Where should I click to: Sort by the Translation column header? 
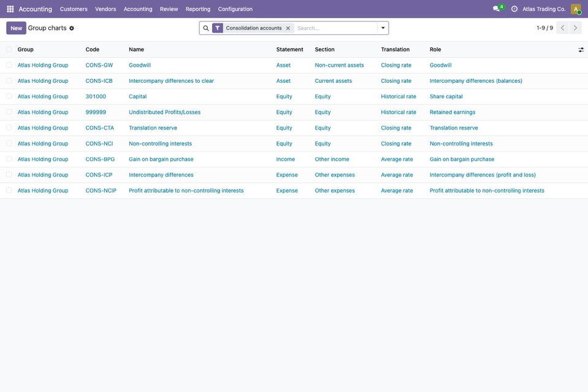(x=395, y=50)
